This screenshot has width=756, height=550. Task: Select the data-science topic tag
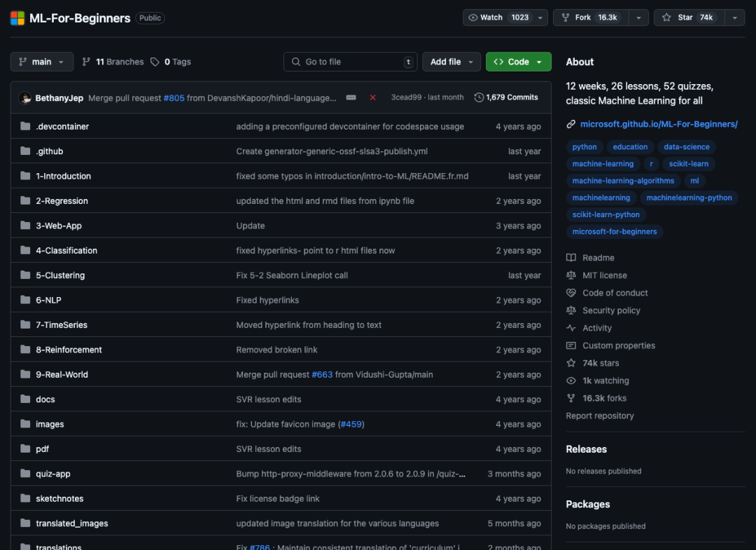687,146
